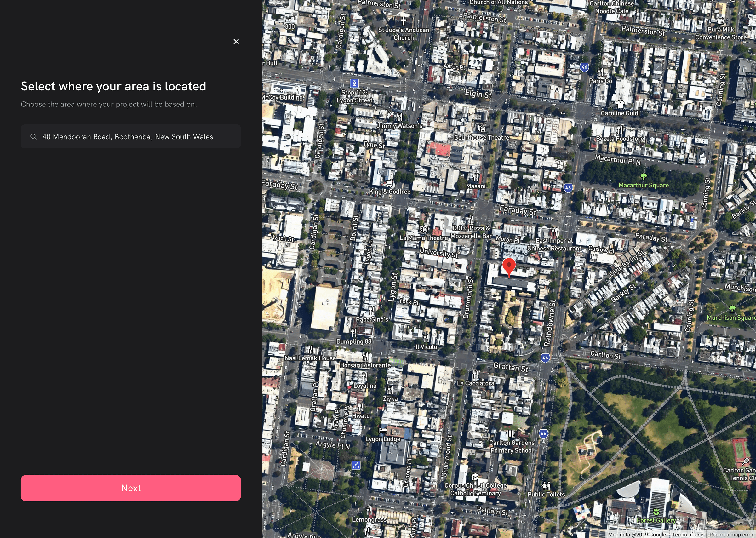Click the Courthouse Theatre mask icon
This screenshot has width=756, height=538.
481,129
